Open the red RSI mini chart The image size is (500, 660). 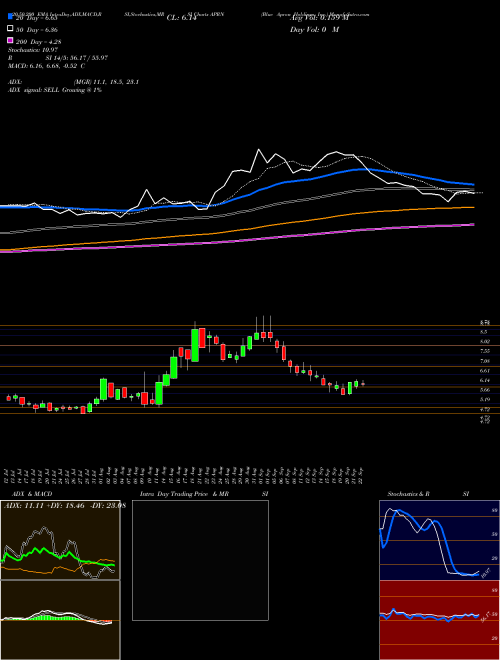[x=439, y=620]
